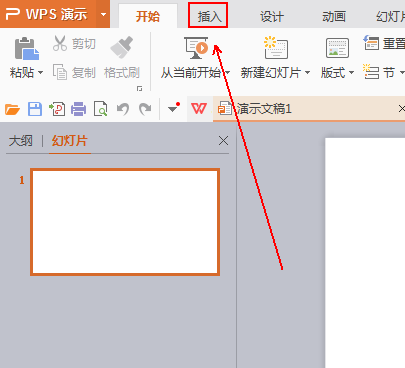Switch to the 幻灯片 panel tab
Screen dimensions: 405x368
point(69,141)
